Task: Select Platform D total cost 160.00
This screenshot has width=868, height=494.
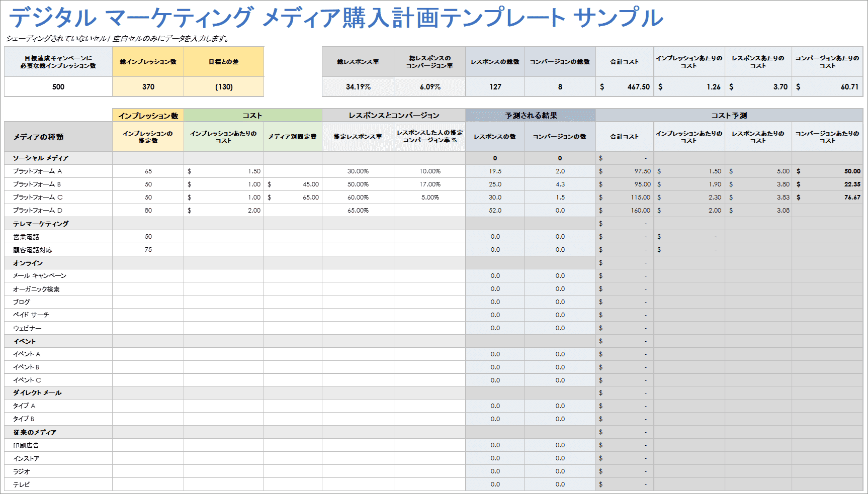Action: [x=625, y=210]
